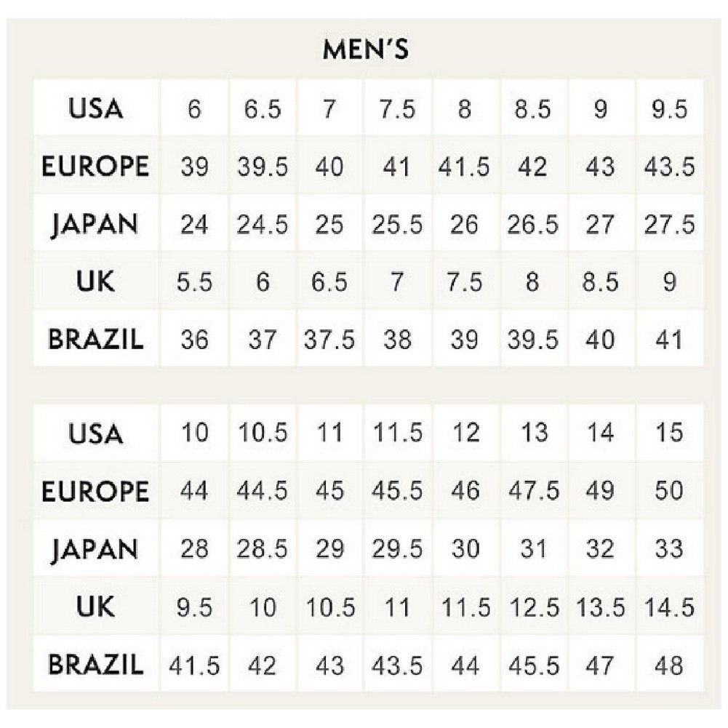Screen dimensions: 728x728
Task: Click the USA size 13 cell
Action: click(534, 433)
